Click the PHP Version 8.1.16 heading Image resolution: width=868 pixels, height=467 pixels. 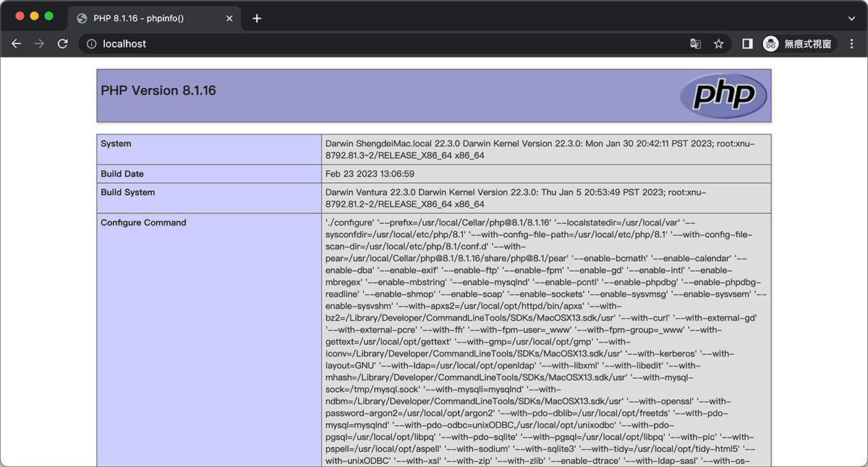(158, 90)
